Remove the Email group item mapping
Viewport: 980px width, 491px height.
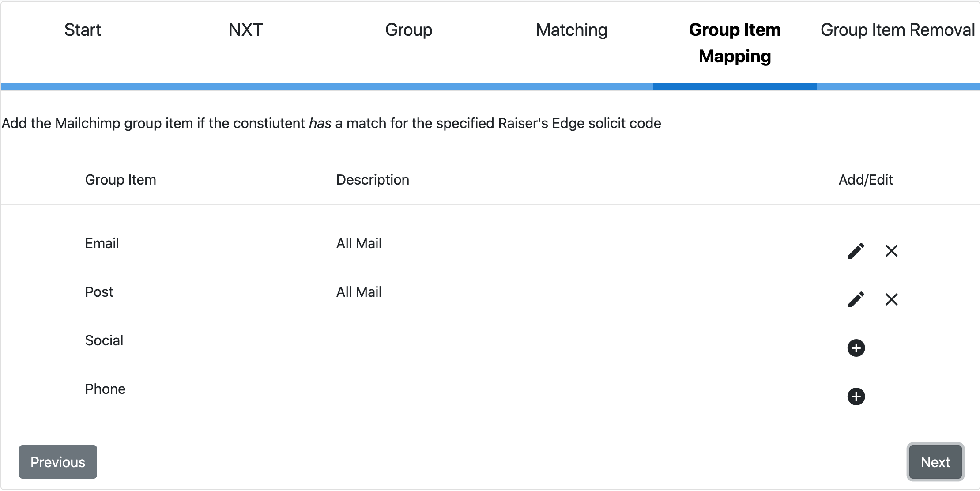[891, 251]
